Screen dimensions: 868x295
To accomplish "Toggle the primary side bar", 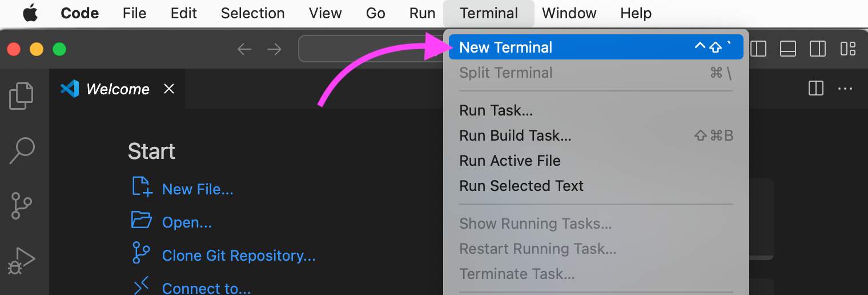I will (758, 49).
